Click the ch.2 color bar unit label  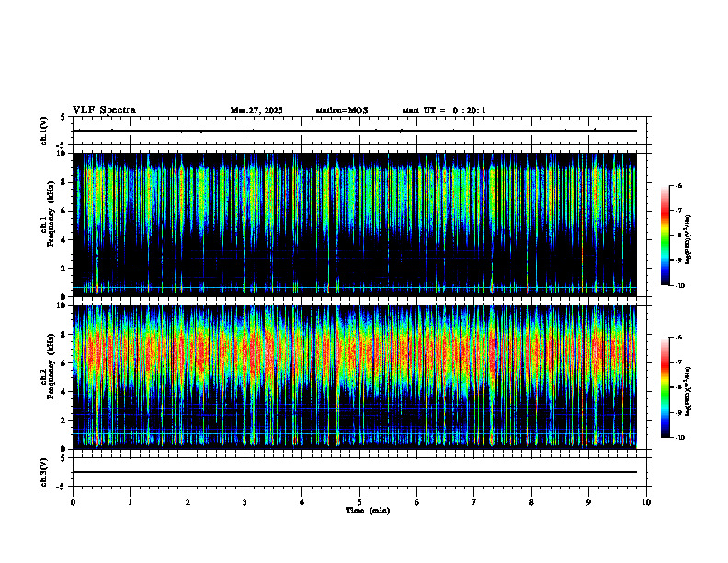[x=688, y=391]
